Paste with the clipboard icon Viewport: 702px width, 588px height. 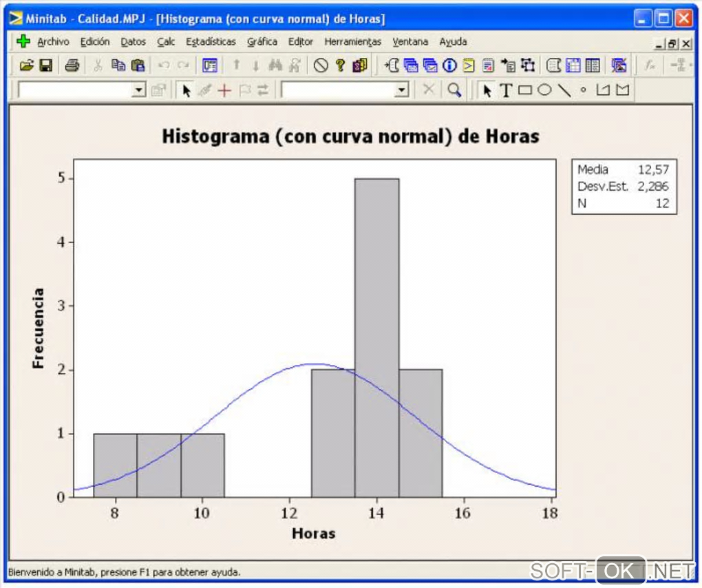pyautogui.click(x=138, y=65)
